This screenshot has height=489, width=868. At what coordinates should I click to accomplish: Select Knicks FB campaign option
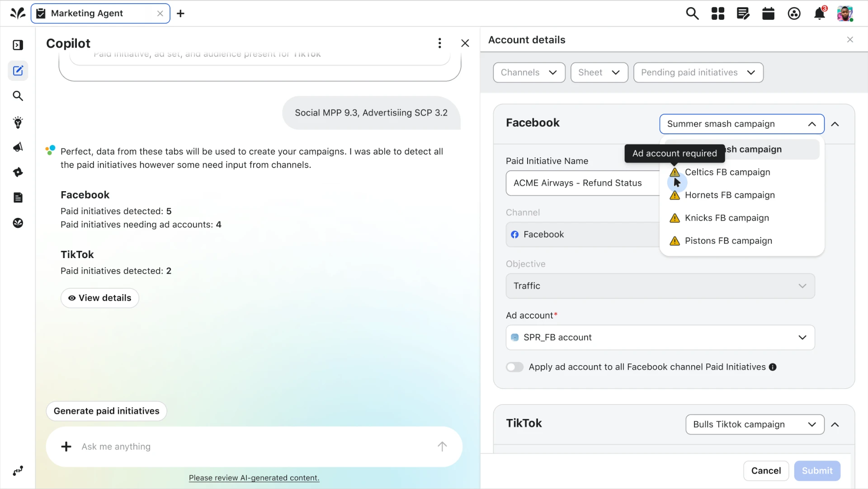(x=742, y=218)
